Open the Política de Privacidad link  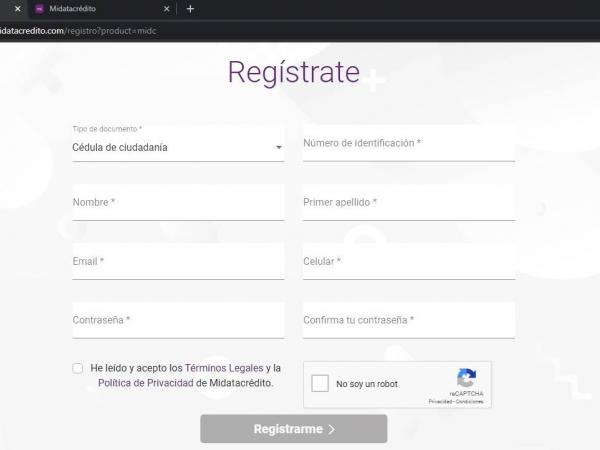[x=145, y=383]
